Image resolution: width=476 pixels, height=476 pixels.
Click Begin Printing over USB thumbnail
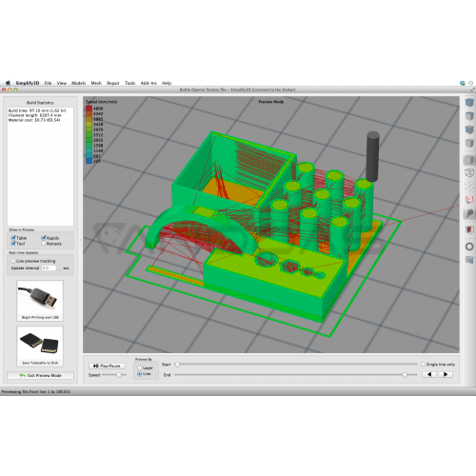point(40,301)
